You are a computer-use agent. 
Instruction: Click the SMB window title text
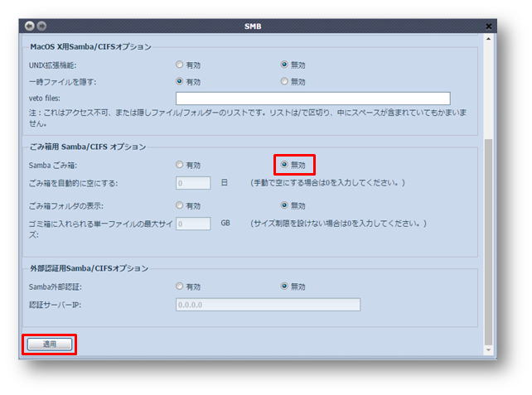[253, 26]
